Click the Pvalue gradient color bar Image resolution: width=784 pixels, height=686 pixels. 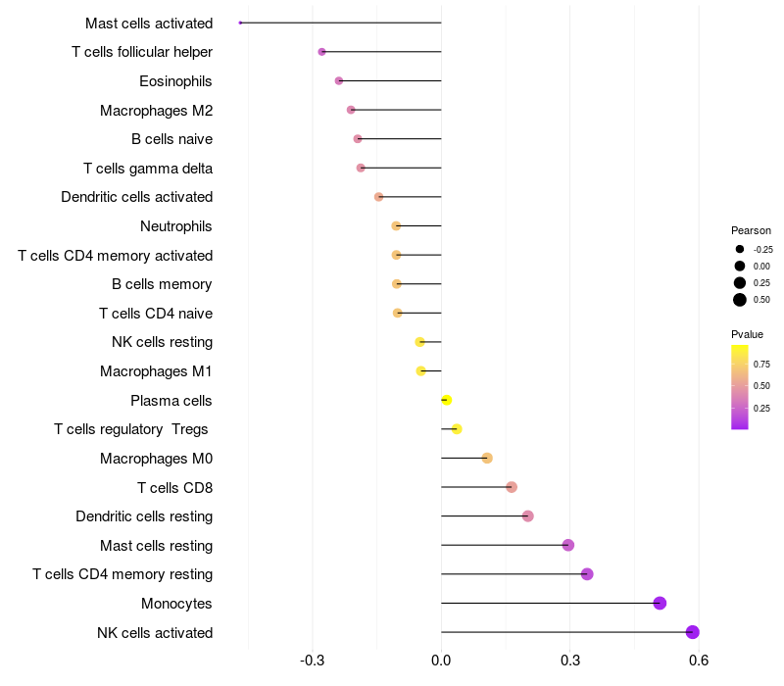[x=740, y=387]
